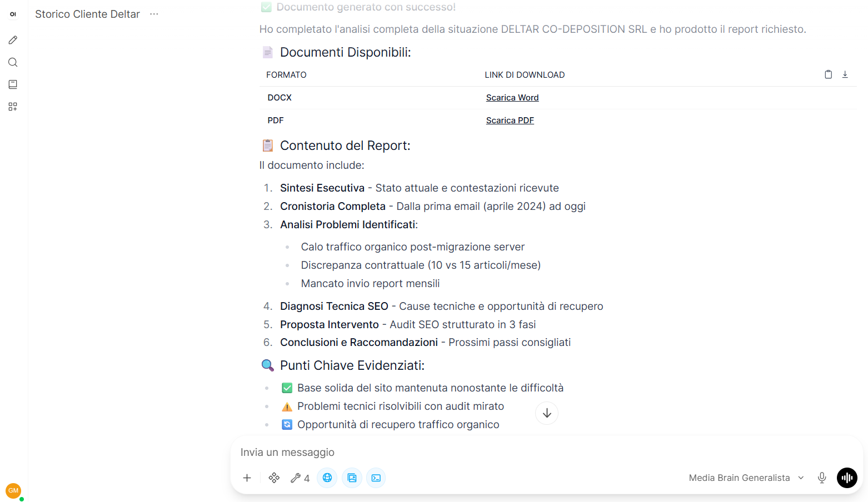This screenshot has height=502, width=868.
Task: Expand the Media Brain Generalista model selector
Action: [x=746, y=478]
